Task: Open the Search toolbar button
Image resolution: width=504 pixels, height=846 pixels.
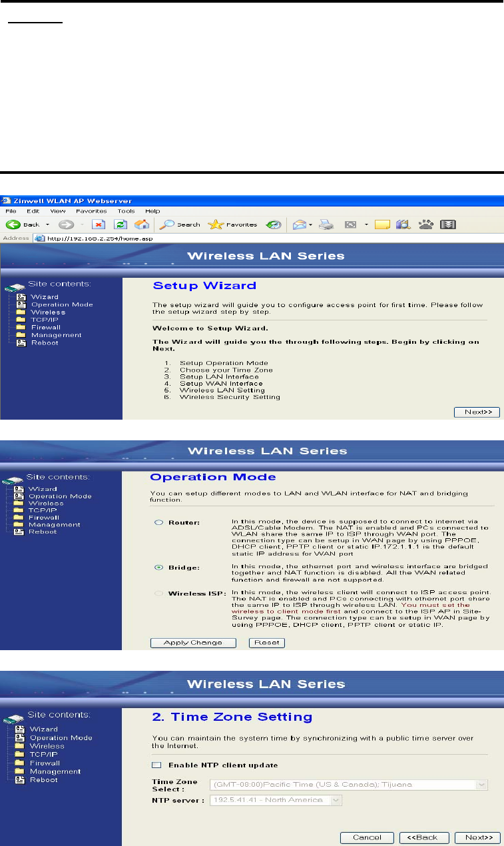Action: [179, 224]
